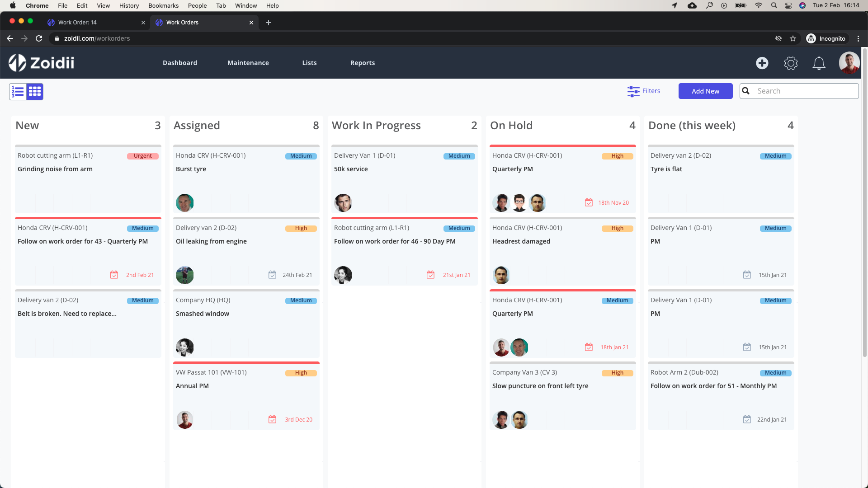This screenshot has width=868, height=488.
Task: Click calendar icon on Annual PM card
Action: pyautogui.click(x=272, y=419)
